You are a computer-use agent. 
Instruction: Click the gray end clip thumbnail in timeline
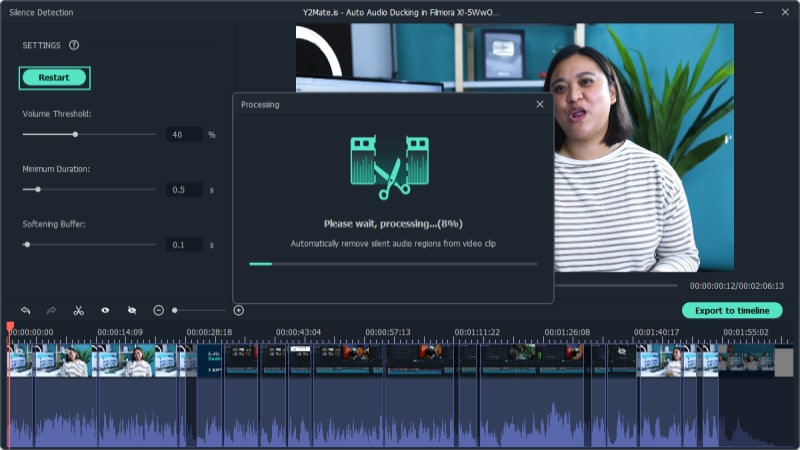pos(784,362)
